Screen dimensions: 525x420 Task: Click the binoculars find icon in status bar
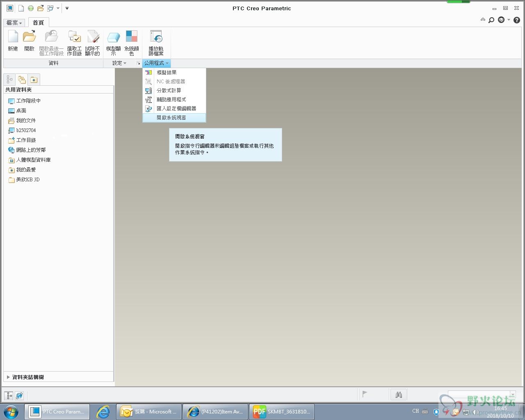[398, 395]
